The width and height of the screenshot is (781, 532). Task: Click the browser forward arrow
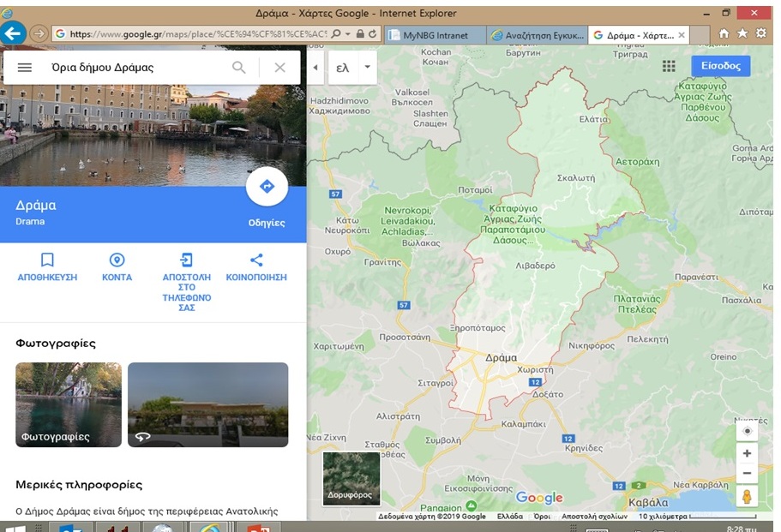(x=39, y=34)
